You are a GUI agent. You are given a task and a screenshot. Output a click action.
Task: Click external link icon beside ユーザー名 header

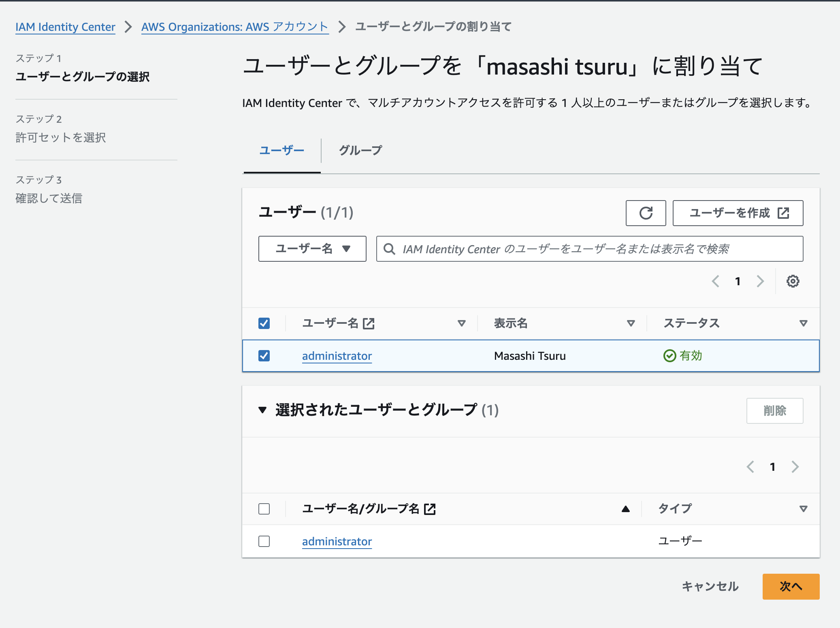click(x=369, y=323)
